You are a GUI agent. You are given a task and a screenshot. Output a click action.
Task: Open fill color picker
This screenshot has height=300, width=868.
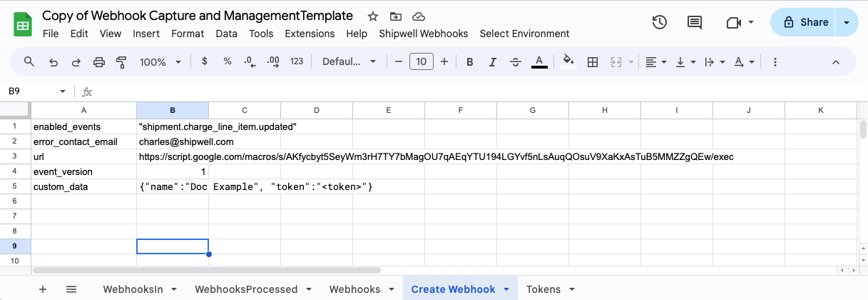point(568,62)
